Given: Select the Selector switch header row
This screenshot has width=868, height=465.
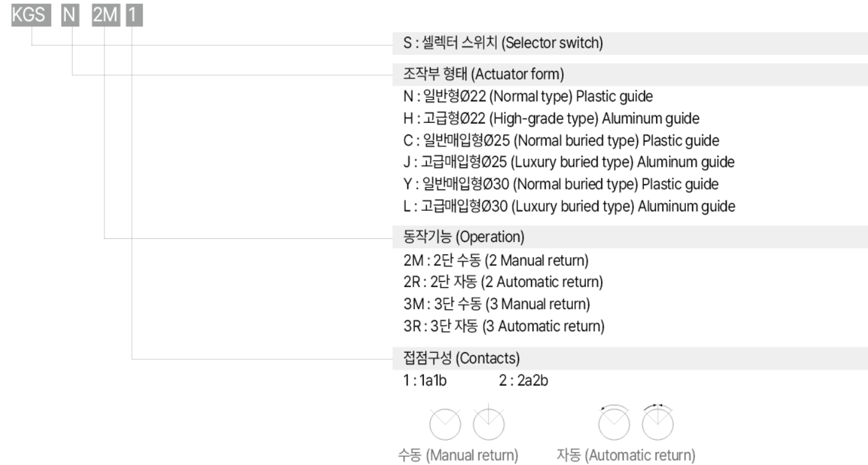Looking at the screenshot, I should pyautogui.click(x=629, y=45).
